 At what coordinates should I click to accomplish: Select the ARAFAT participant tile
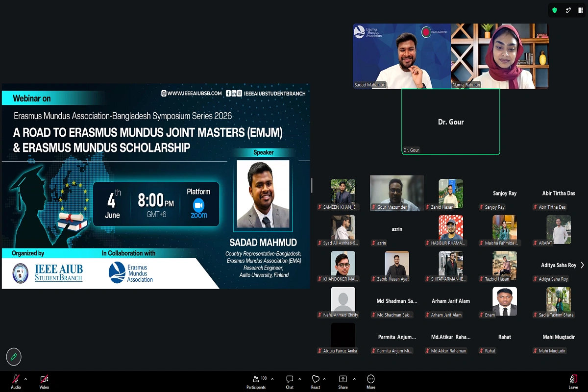pyautogui.click(x=559, y=230)
